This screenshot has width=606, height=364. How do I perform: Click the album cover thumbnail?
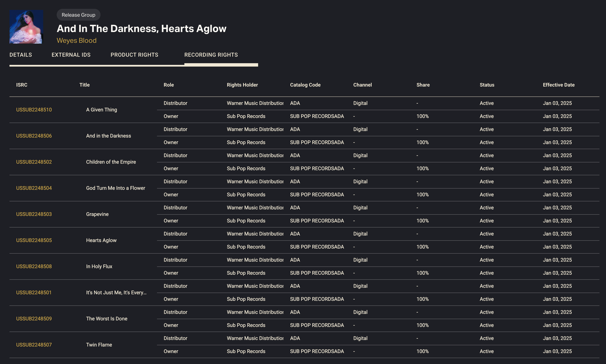click(x=26, y=27)
